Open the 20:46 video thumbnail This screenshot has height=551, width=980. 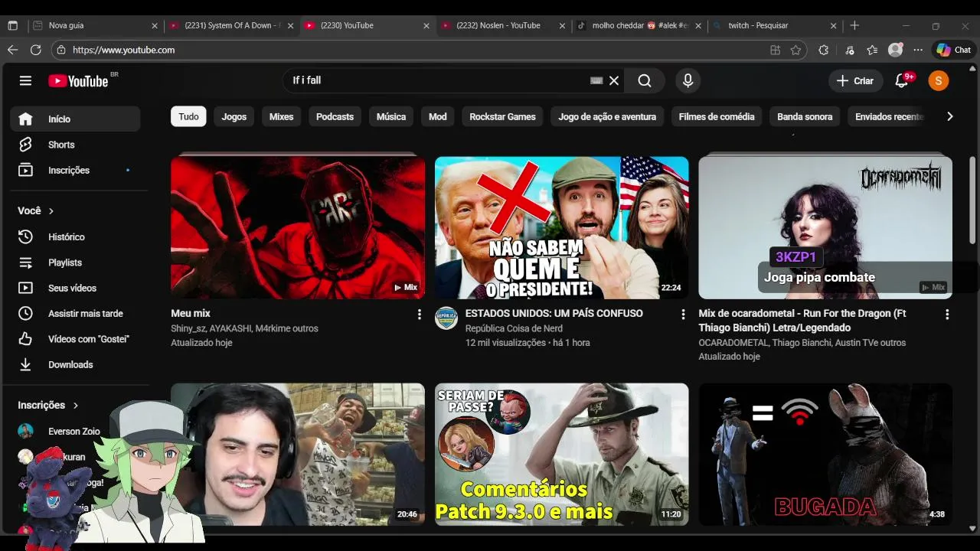298,454
